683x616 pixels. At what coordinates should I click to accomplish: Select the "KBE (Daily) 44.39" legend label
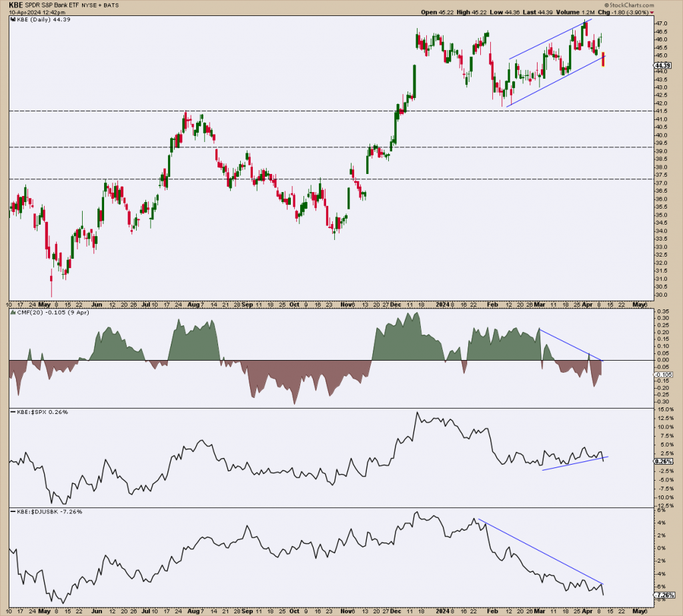(43, 19)
